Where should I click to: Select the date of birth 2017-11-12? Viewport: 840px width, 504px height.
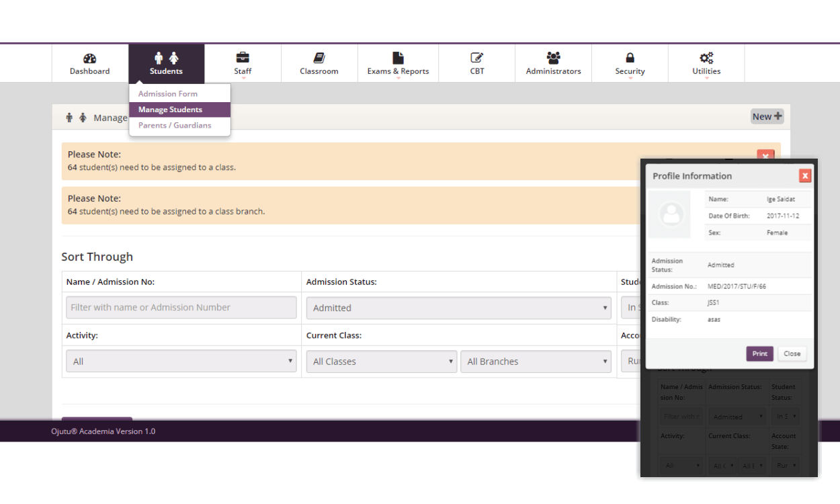point(783,216)
